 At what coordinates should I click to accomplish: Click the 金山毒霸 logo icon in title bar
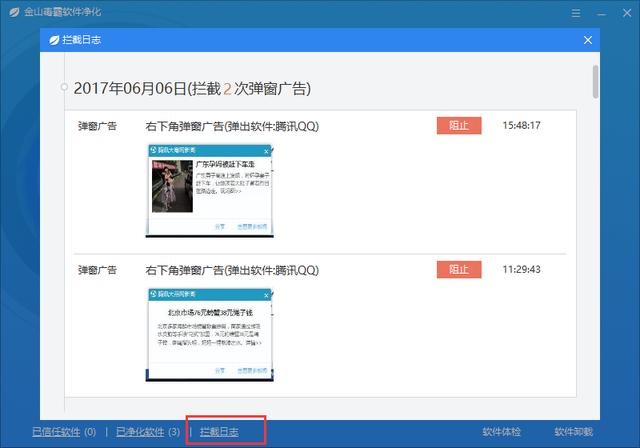pyautogui.click(x=14, y=12)
